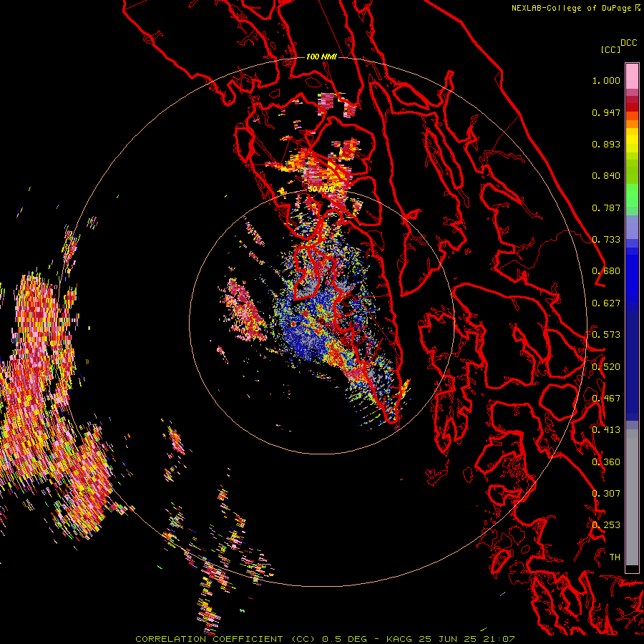Select the 0.307 legend value

(x=606, y=494)
